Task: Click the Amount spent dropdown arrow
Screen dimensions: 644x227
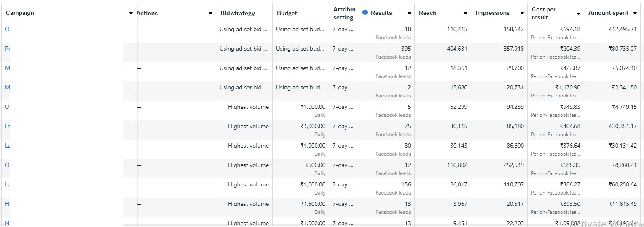Action: 635,14
